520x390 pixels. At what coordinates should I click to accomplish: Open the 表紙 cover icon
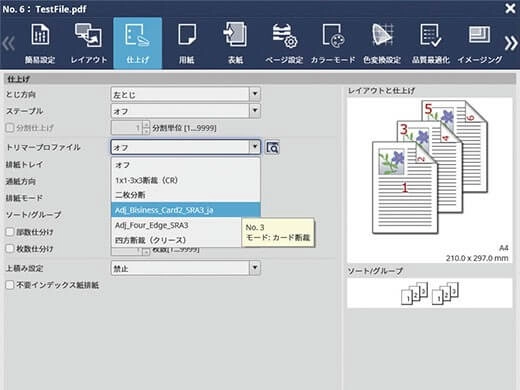pos(235,43)
